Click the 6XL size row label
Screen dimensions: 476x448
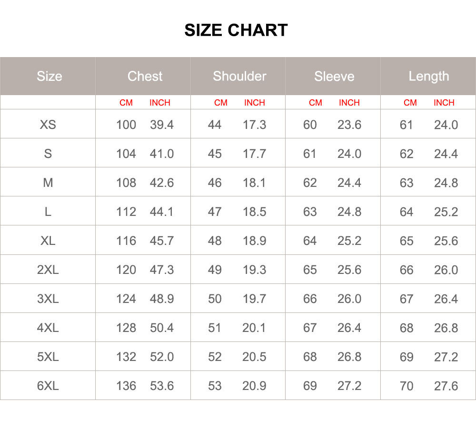pos(48,386)
